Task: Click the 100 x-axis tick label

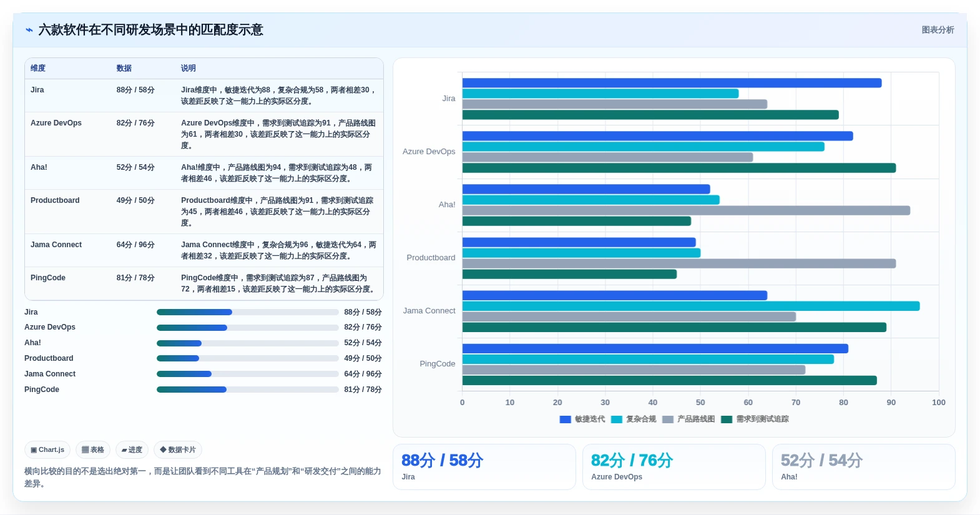Action: tap(939, 403)
